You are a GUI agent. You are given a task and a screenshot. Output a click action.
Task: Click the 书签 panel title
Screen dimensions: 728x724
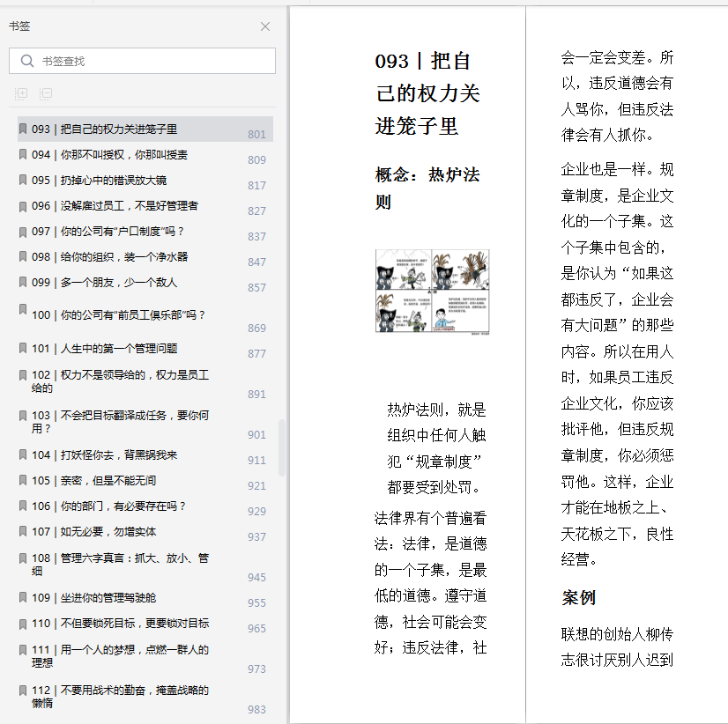(x=19, y=26)
